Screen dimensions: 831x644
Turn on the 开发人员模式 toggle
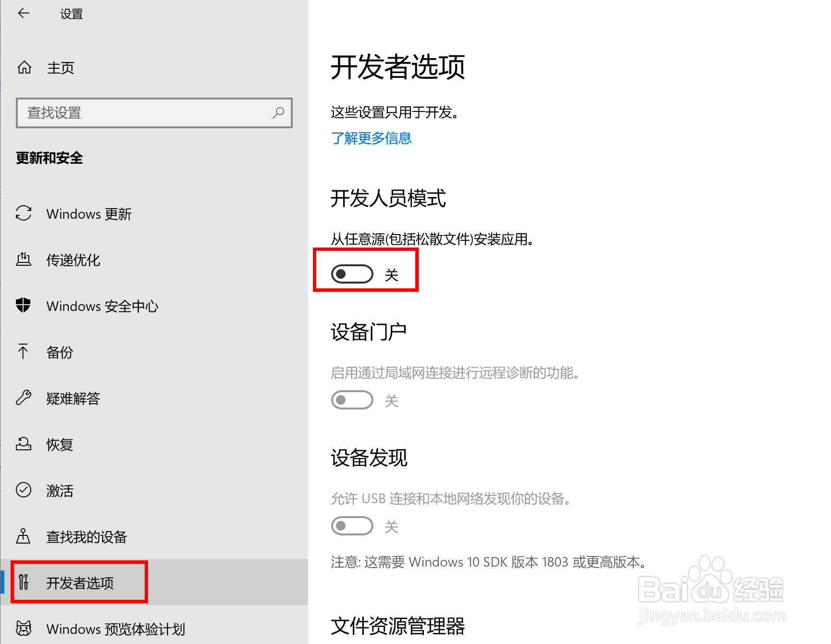pyautogui.click(x=352, y=274)
